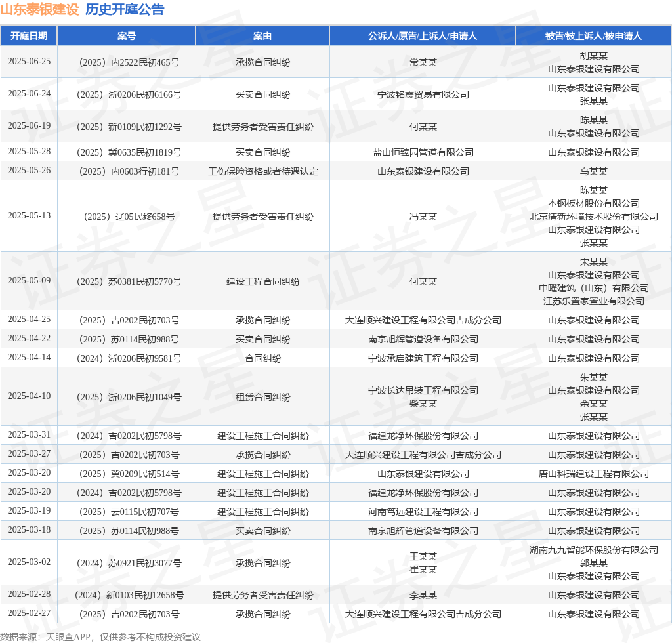This screenshot has width=672, height=643.
Task: Click defendant 江苏乐置家置业有限公司
Action: 593,302
